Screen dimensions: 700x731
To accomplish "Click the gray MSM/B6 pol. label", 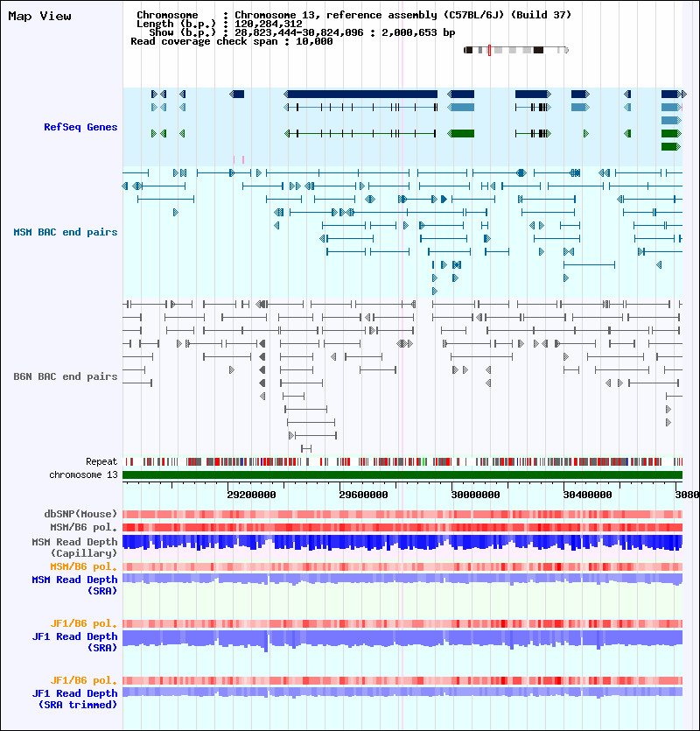I will click(84, 527).
